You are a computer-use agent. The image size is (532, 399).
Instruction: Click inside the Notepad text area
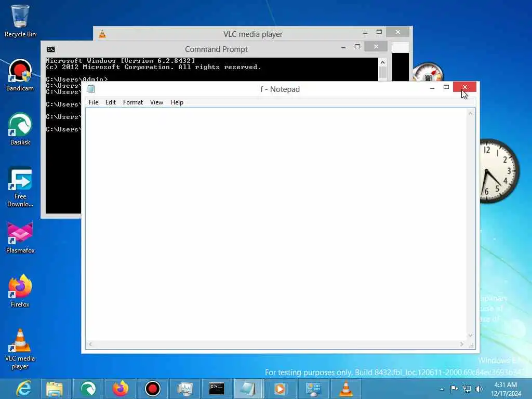pos(276,224)
